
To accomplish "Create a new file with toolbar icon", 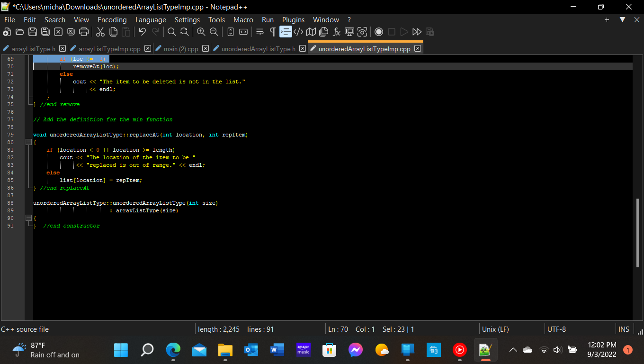I will 7,32.
